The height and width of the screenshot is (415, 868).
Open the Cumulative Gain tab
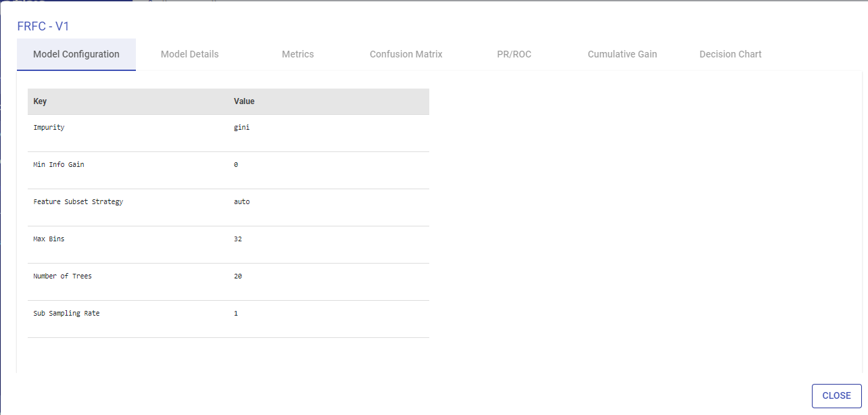(622, 54)
